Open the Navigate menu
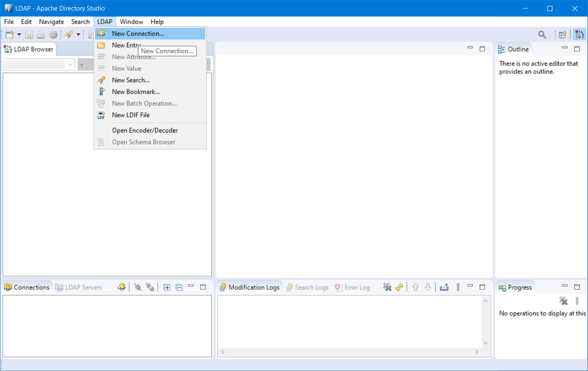The height and width of the screenshot is (371, 588). click(x=52, y=22)
